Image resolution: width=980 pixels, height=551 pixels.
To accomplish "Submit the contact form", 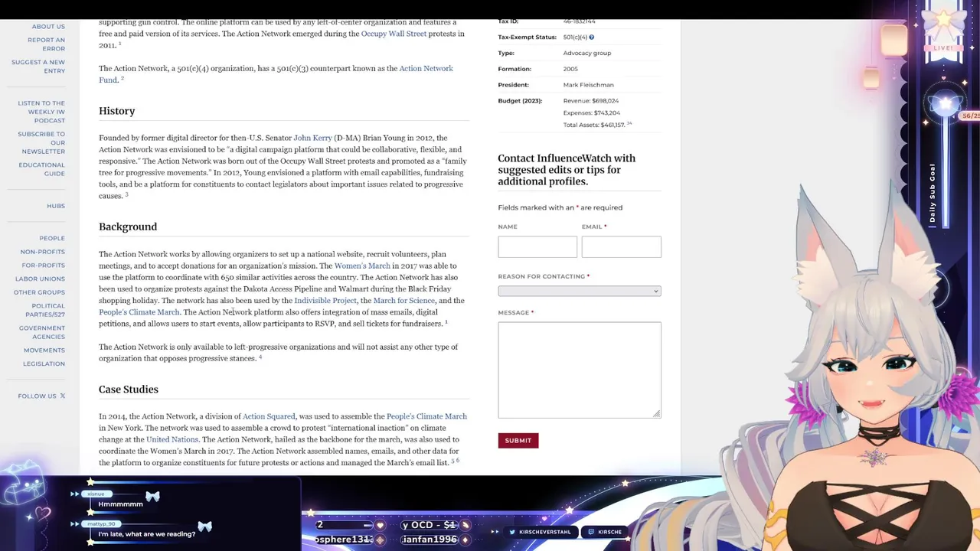I will [x=518, y=440].
